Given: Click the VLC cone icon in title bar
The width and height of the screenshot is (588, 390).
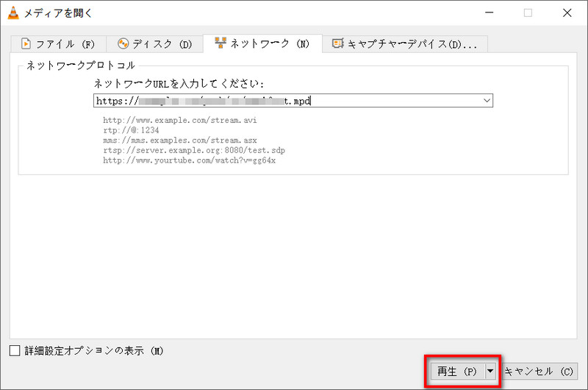Looking at the screenshot, I should (13, 13).
